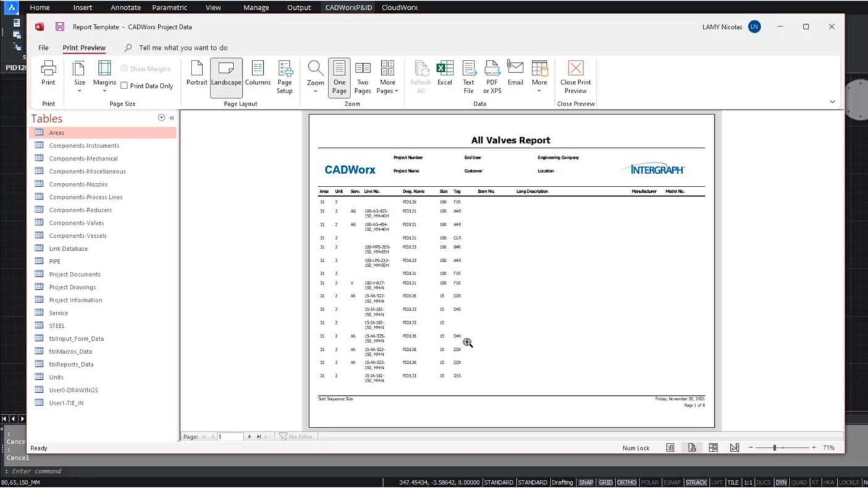Select the Areas table
The height and width of the screenshot is (488, 868).
pos(103,133)
